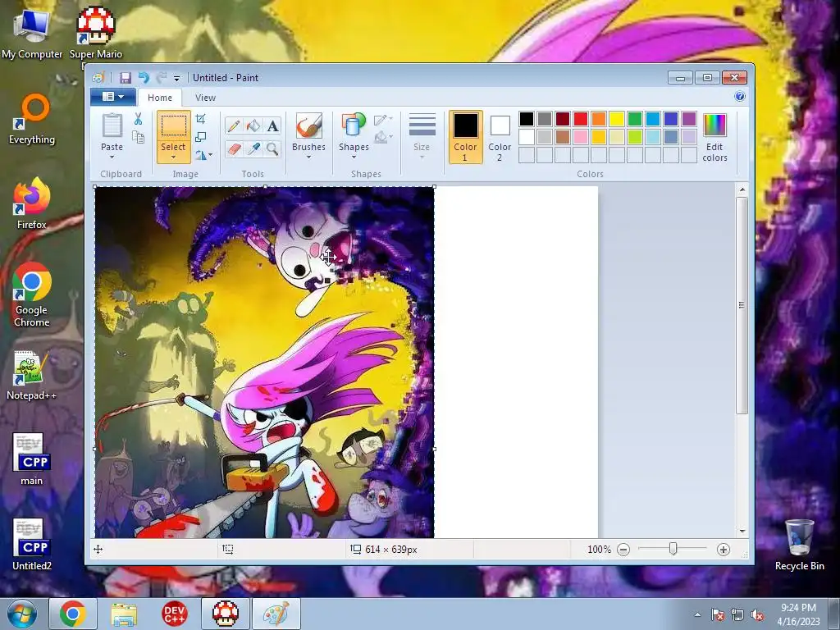Show hidden tray icons arrow
Image resolution: width=840 pixels, height=630 pixels.
pos(697,615)
